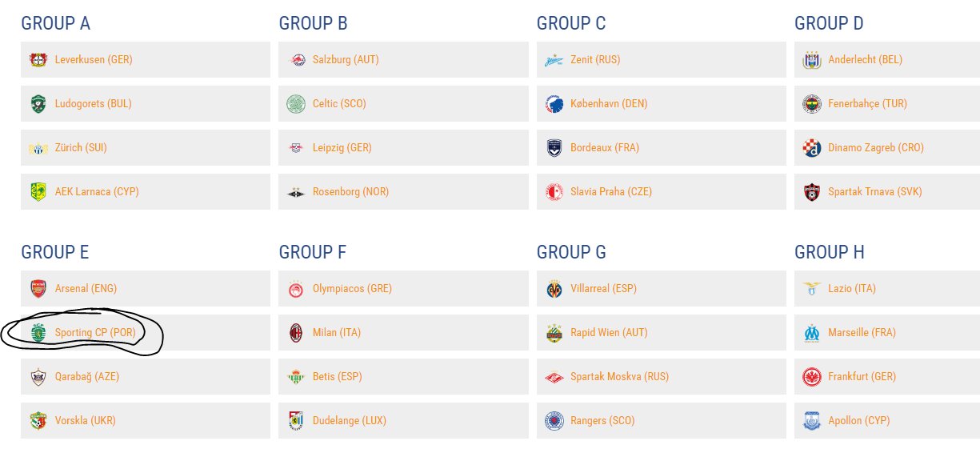Open the Sporting CP (POR) link
The height and width of the screenshot is (457, 980).
point(94,333)
